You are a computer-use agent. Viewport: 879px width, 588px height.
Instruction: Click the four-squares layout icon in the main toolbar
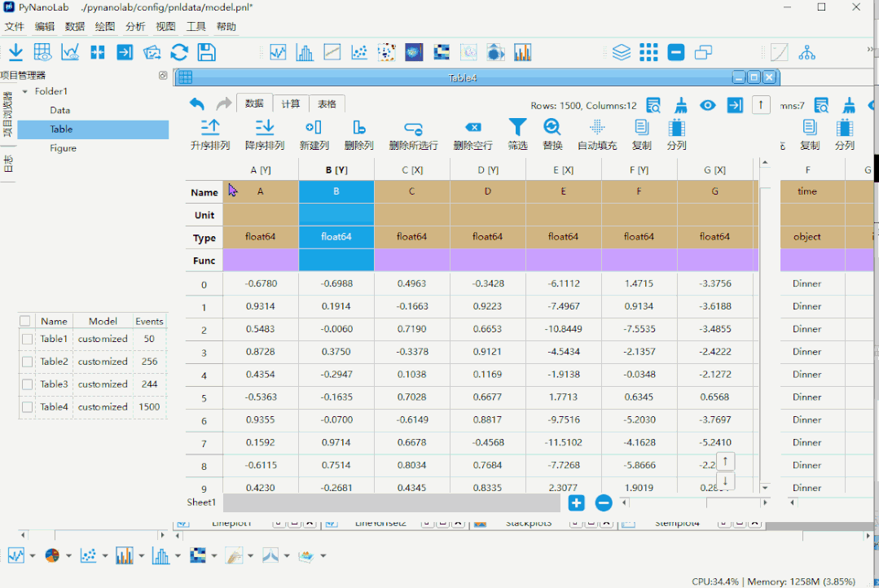[98, 52]
